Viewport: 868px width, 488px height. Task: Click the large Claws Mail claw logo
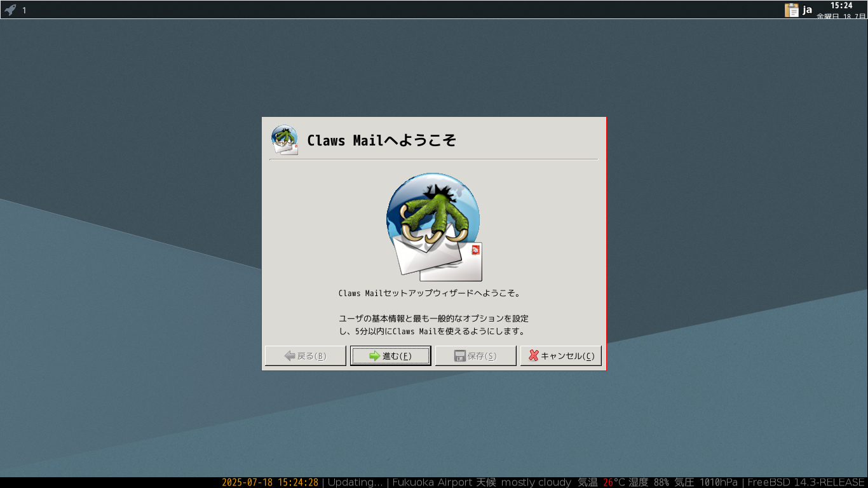434,227
